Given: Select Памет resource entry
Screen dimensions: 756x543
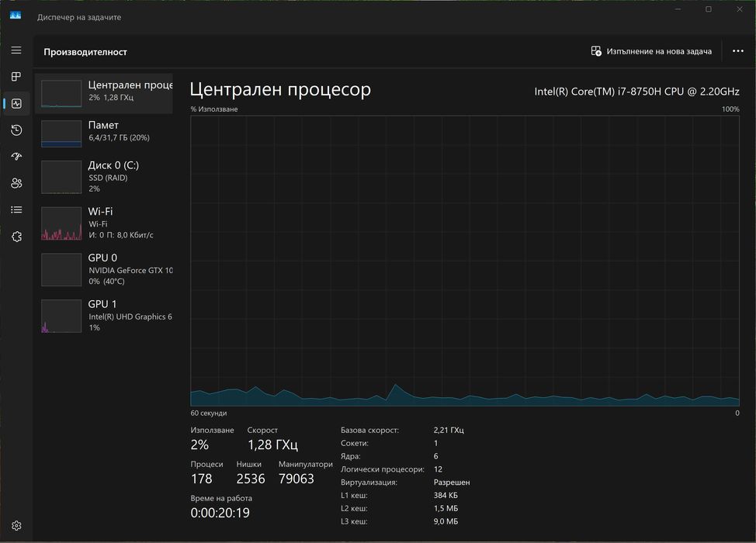Looking at the screenshot, I should pos(104,133).
